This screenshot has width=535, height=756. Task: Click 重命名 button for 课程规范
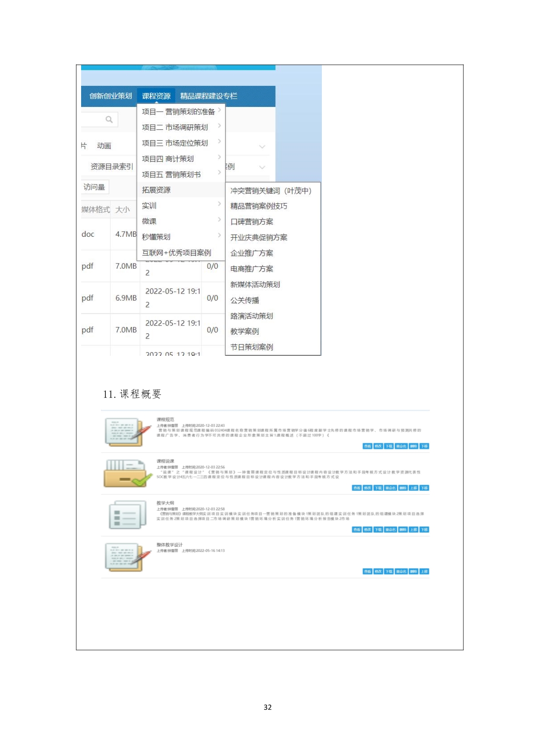(x=401, y=446)
